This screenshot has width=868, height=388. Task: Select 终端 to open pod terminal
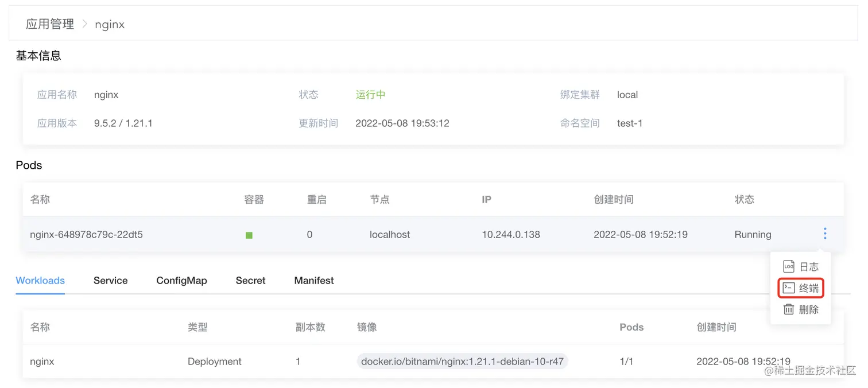coord(808,288)
